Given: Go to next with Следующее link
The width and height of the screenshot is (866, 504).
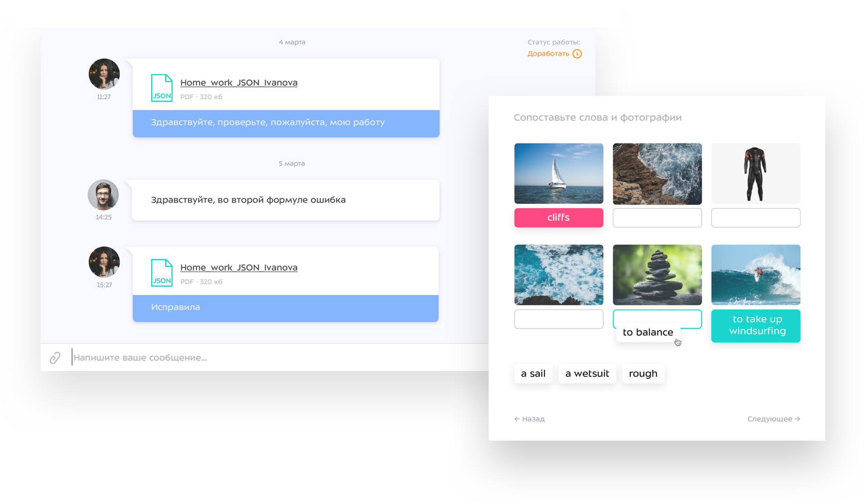Looking at the screenshot, I should pyautogui.click(x=773, y=419).
